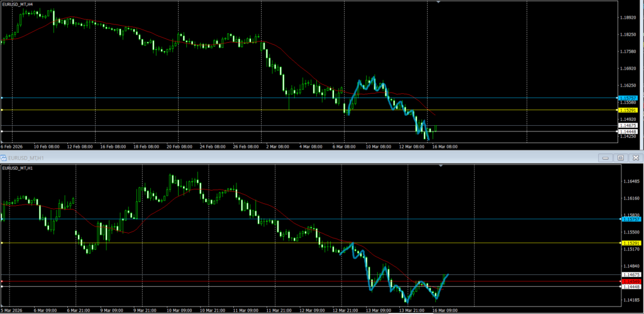Select the blue horizontal line on H1 chart

coord(189,219)
